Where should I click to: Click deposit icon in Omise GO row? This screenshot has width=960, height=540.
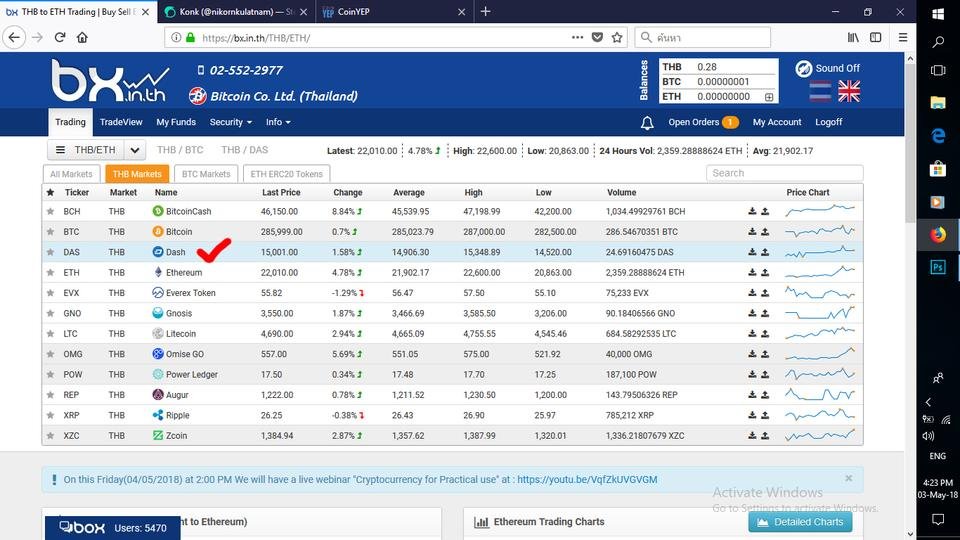point(752,354)
